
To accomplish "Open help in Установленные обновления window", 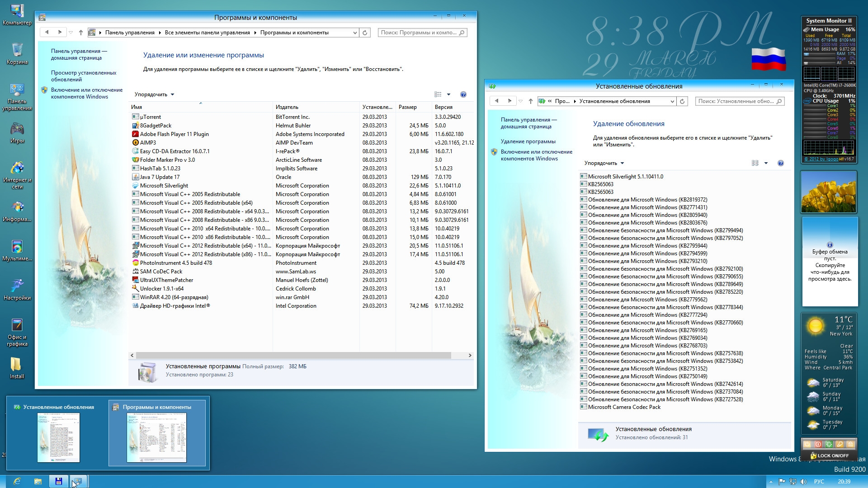I will (x=780, y=163).
